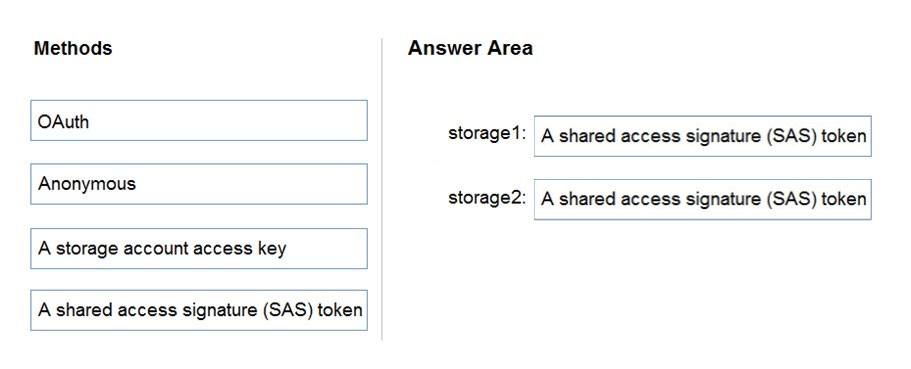Select the OAuth method box
The height and width of the screenshot is (369, 911).
[199, 120]
